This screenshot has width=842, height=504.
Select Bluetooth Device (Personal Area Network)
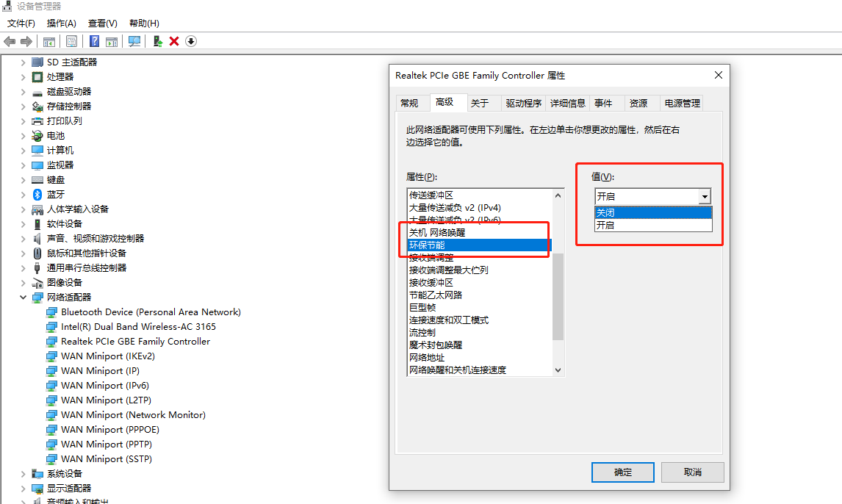coord(151,312)
